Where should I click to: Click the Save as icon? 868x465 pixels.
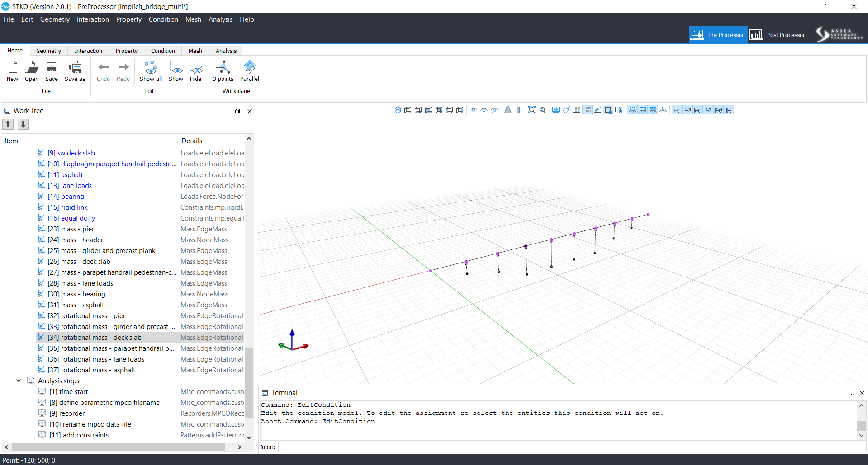[75, 71]
